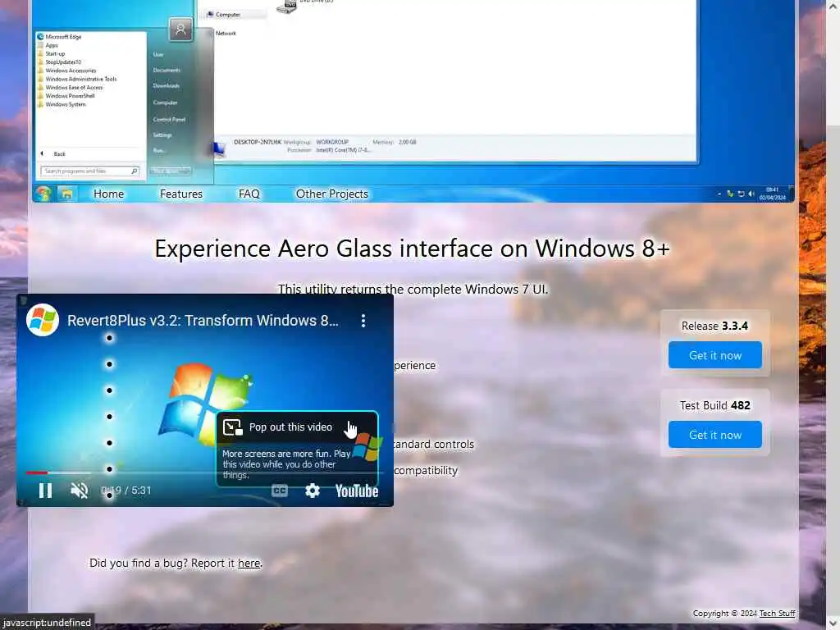Click the scroll down arrow on the page scrollbar

tap(833, 622)
